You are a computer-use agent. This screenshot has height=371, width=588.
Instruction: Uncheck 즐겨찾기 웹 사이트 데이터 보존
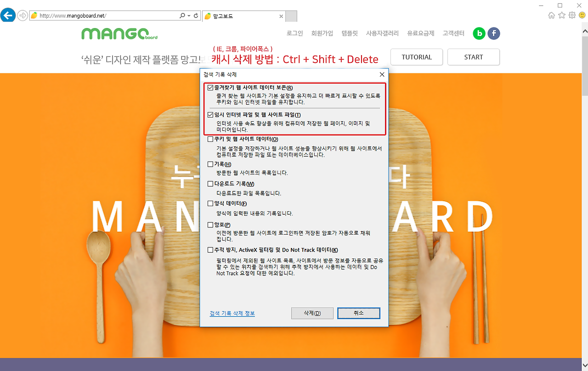tap(211, 87)
